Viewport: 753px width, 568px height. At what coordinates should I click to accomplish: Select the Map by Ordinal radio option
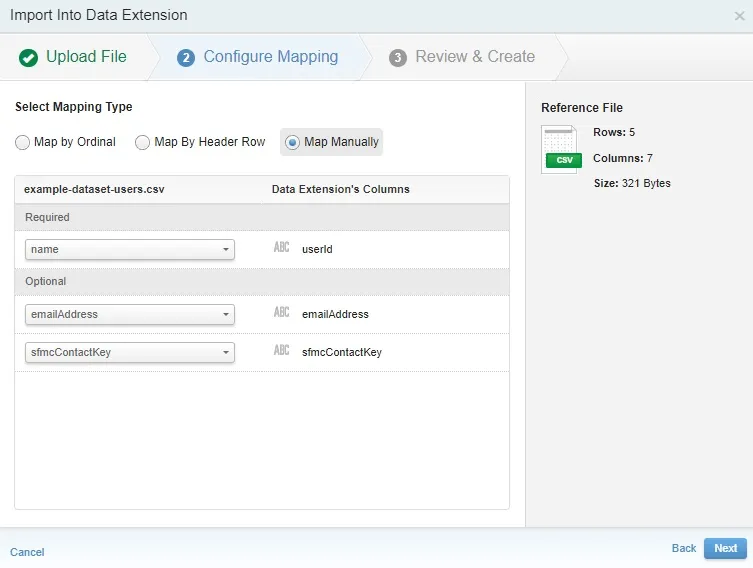coord(23,142)
